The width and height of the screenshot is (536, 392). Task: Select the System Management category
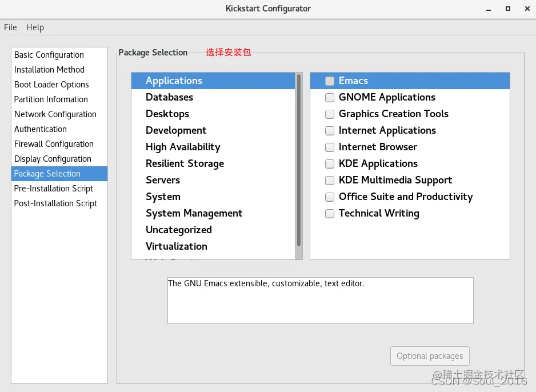point(213,213)
